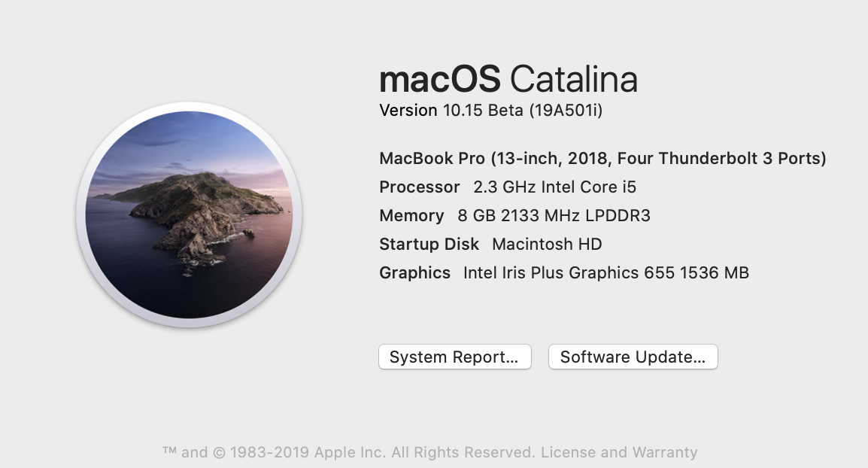Click the Memory specification line
868x468 pixels.
tap(514, 215)
